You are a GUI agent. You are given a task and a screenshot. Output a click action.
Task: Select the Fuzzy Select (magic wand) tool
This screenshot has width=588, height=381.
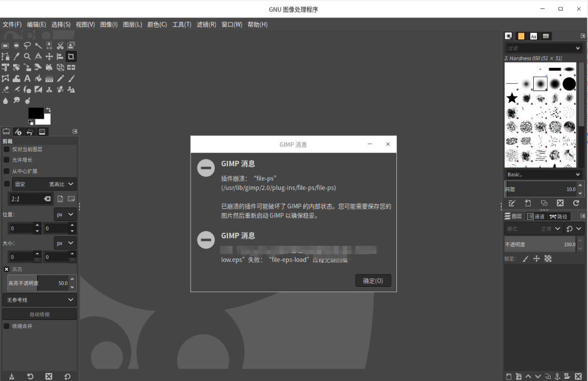[38, 45]
